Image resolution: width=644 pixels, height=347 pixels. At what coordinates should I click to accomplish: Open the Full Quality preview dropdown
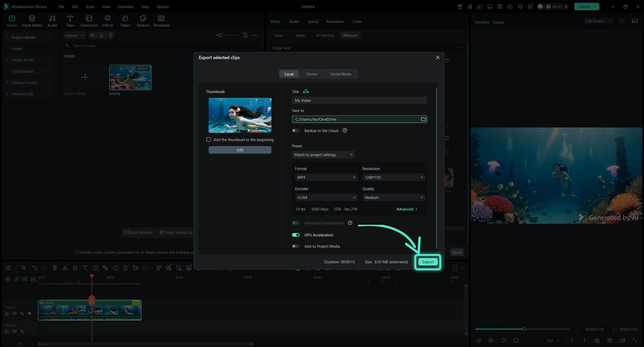pyautogui.click(x=598, y=21)
